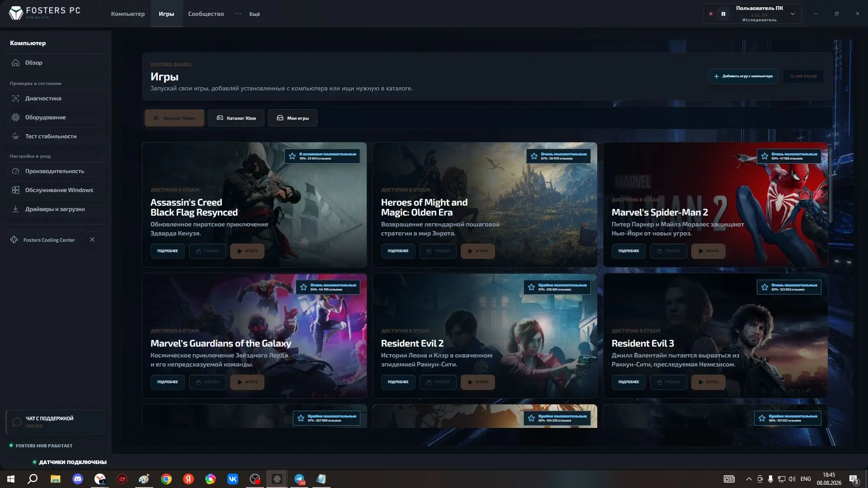This screenshot has height=488, width=868.
Task: Click Подробнее for Guardians of the Galaxy
Action: click(x=168, y=382)
